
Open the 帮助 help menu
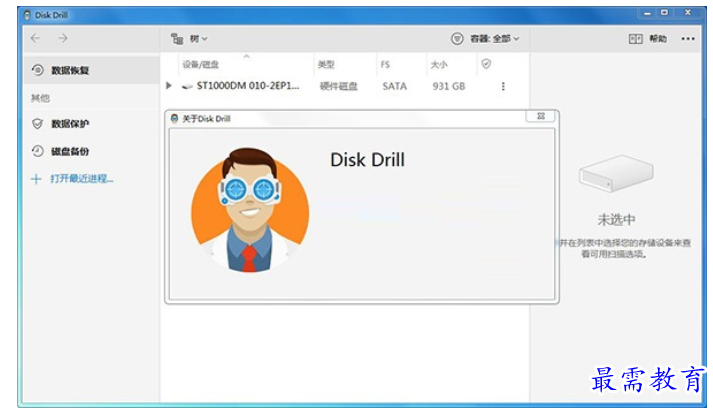[658, 39]
